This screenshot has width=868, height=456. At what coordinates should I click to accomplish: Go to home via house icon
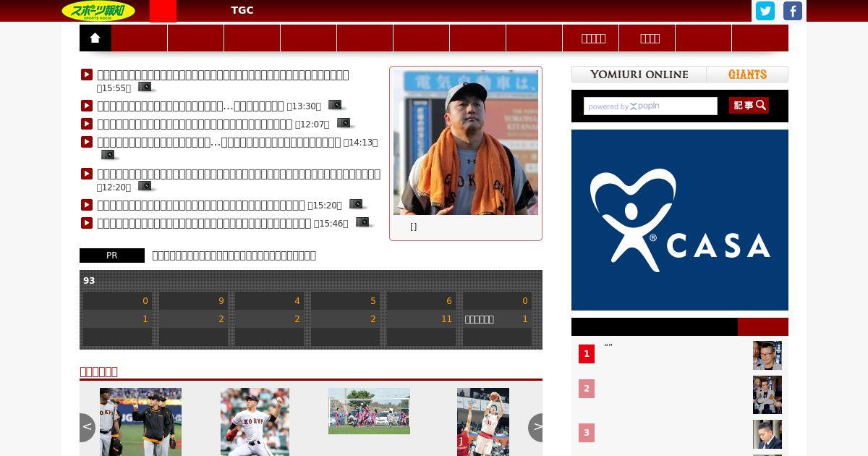pos(95,38)
